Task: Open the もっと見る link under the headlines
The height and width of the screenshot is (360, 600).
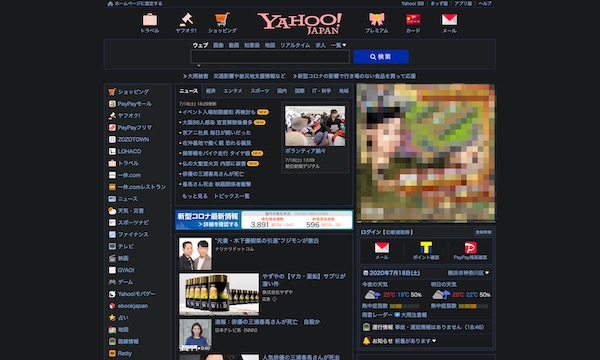Action: coord(195,196)
